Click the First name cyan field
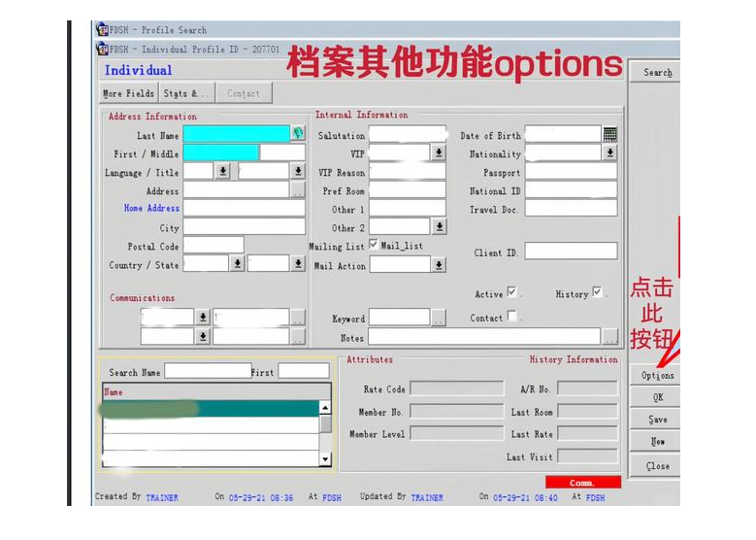The image size is (756, 540). 221,152
